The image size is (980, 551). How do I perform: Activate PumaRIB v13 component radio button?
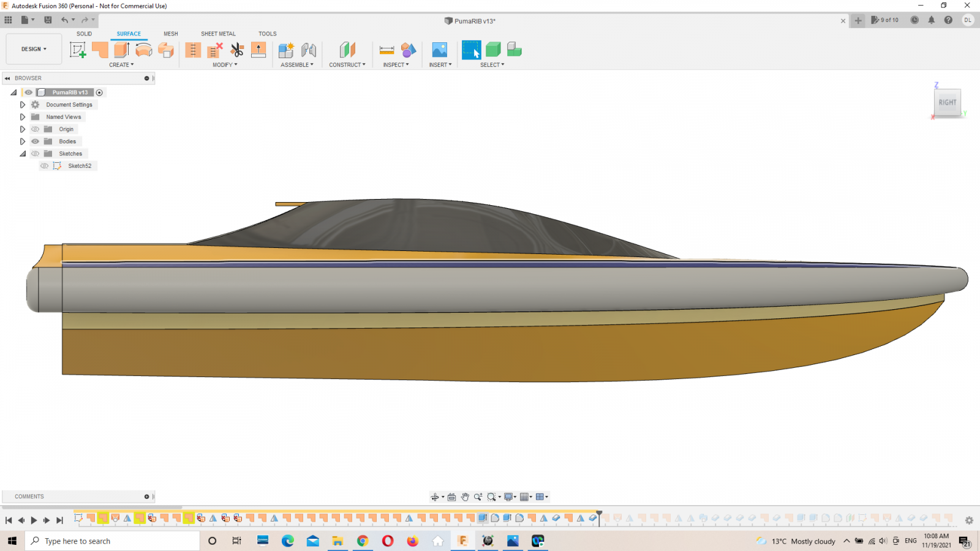[99, 92]
